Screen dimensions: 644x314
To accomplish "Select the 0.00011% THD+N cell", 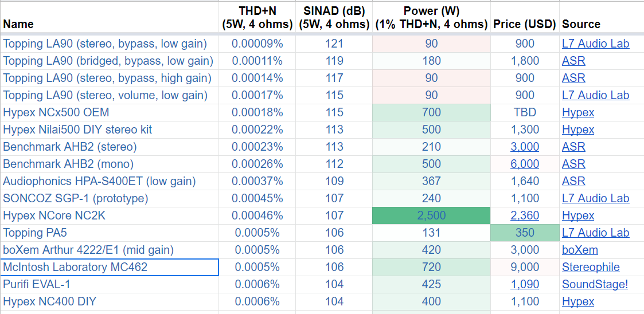I will tap(257, 61).
